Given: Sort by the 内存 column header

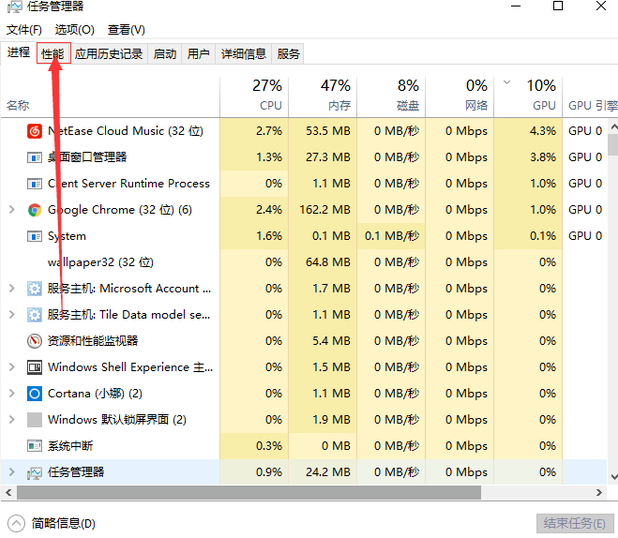Looking at the screenshot, I should coord(322,97).
